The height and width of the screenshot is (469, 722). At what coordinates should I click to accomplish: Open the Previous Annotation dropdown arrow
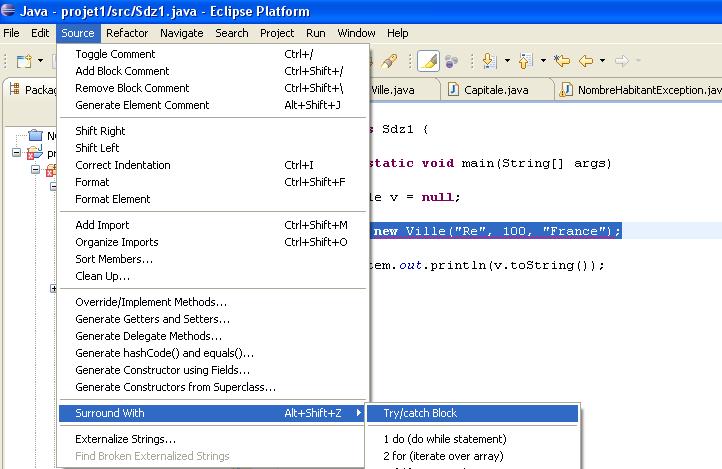pos(543,60)
